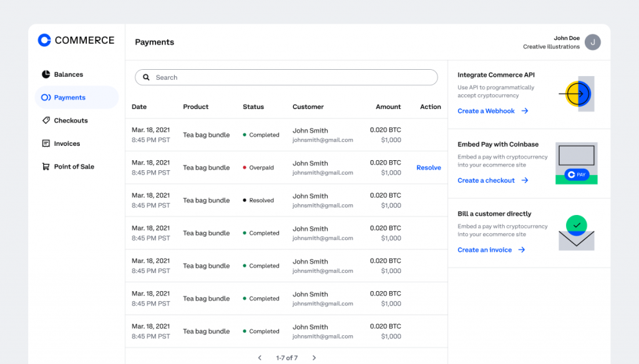The width and height of the screenshot is (639, 364).
Task: Click the Coinbase Commerce logo icon
Action: [44, 40]
